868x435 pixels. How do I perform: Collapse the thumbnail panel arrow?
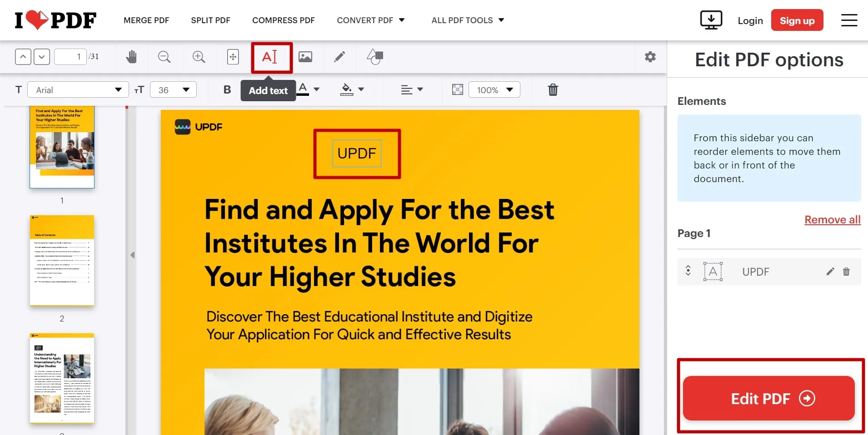pos(133,255)
